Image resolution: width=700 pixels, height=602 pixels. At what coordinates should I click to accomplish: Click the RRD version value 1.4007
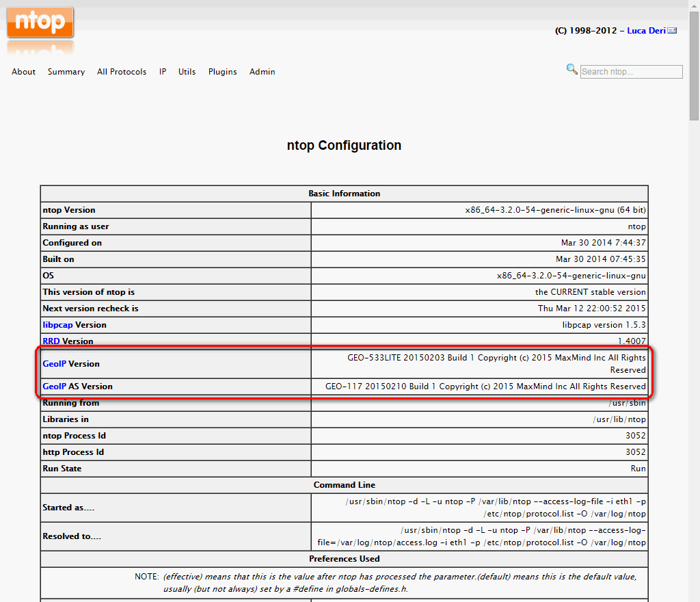coord(632,341)
